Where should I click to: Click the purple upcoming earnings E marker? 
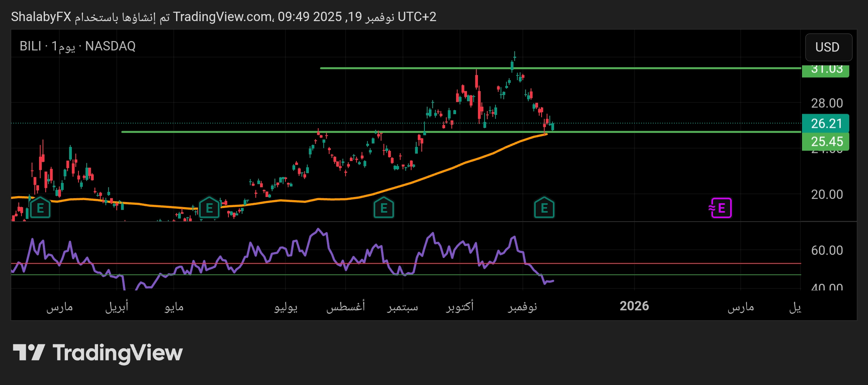[x=721, y=208]
